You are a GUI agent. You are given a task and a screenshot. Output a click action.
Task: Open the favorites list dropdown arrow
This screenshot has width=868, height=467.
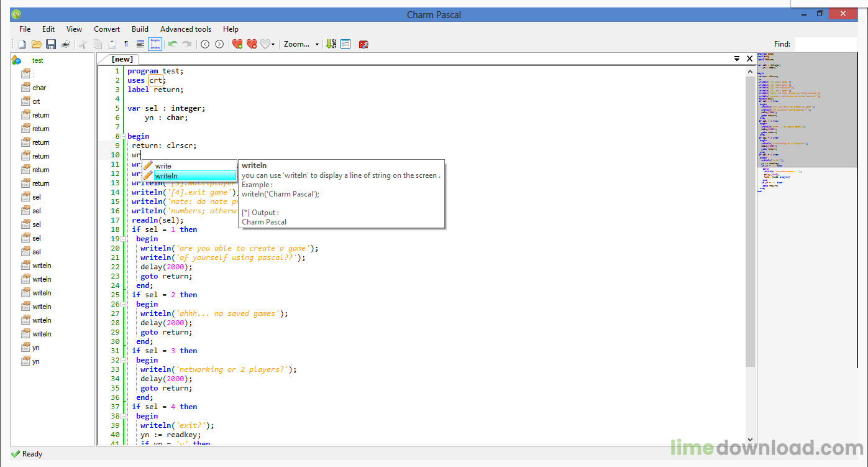[x=273, y=45]
